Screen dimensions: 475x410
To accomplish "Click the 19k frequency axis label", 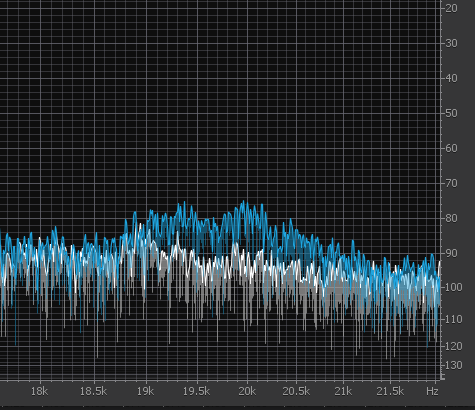I will [x=145, y=391].
